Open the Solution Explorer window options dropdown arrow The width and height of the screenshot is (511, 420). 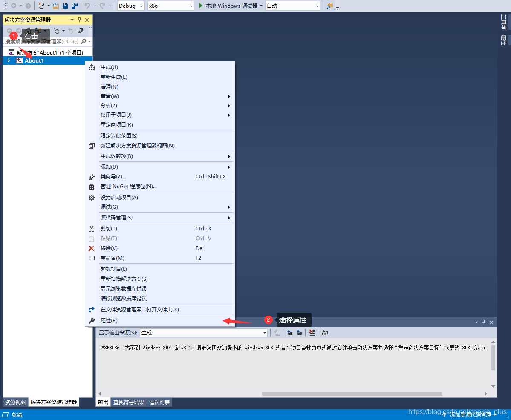coord(72,20)
